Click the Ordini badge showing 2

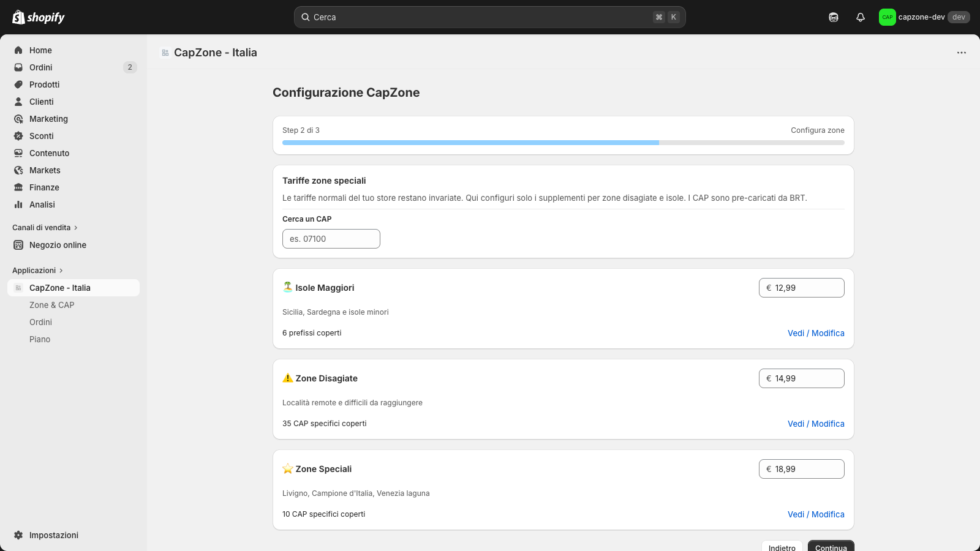[x=130, y=67]
